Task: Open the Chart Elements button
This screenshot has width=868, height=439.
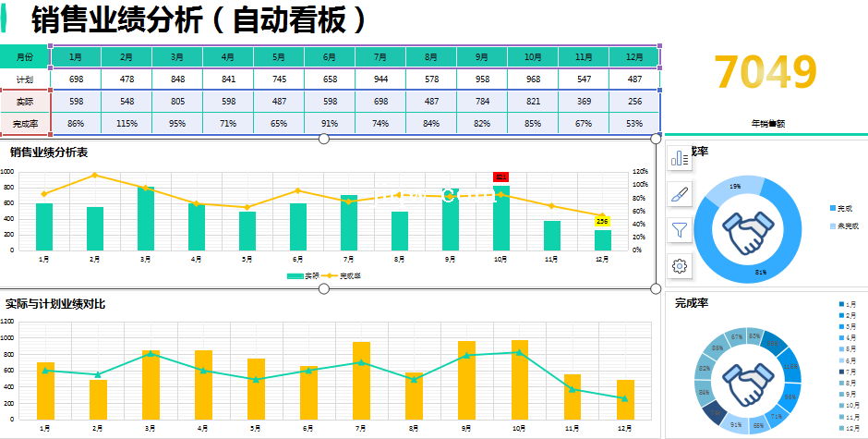Action: tap(680, 158)
